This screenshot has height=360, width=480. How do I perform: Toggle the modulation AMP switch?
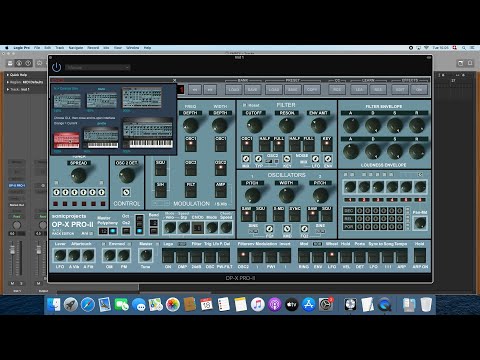click(220, 192)
